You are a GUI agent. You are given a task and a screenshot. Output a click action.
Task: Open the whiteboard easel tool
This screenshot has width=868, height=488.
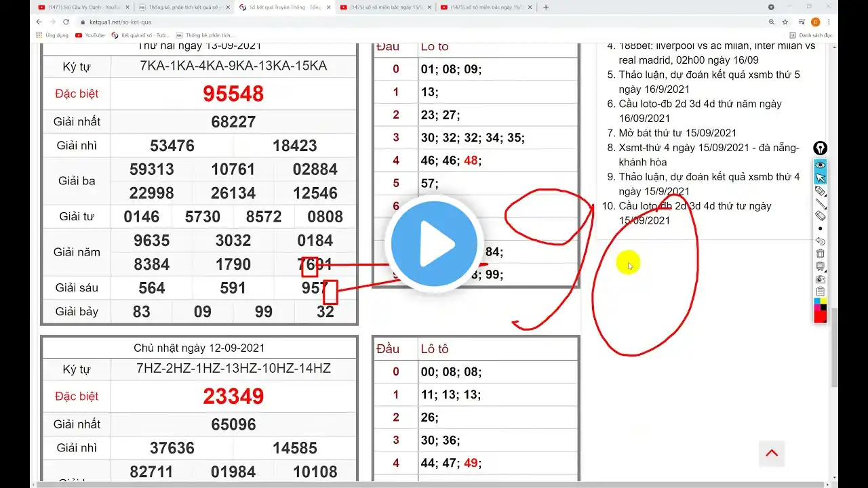point(821,266)
